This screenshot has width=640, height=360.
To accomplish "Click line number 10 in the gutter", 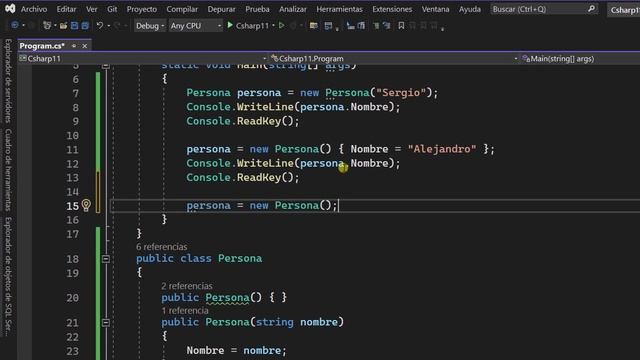I will pos(72,136).
